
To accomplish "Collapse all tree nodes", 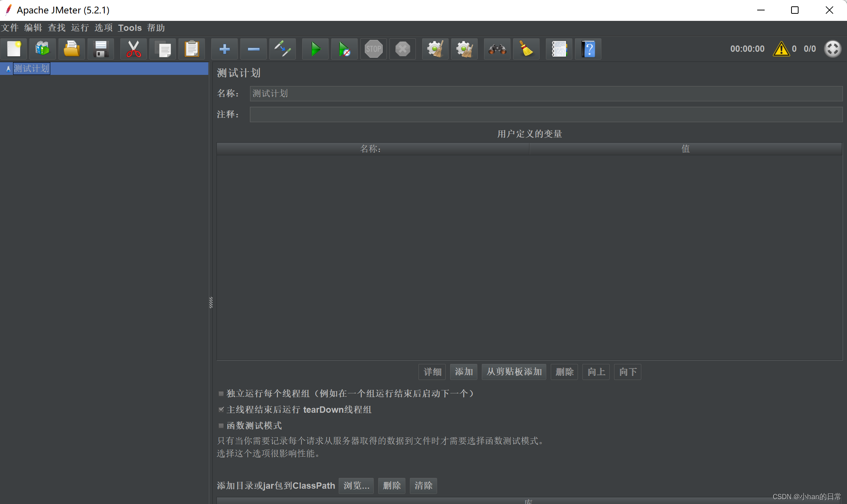I will point(253,49).
